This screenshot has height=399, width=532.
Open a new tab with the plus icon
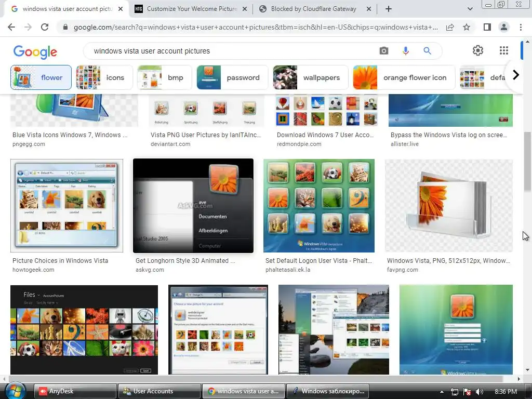[389, 9]
